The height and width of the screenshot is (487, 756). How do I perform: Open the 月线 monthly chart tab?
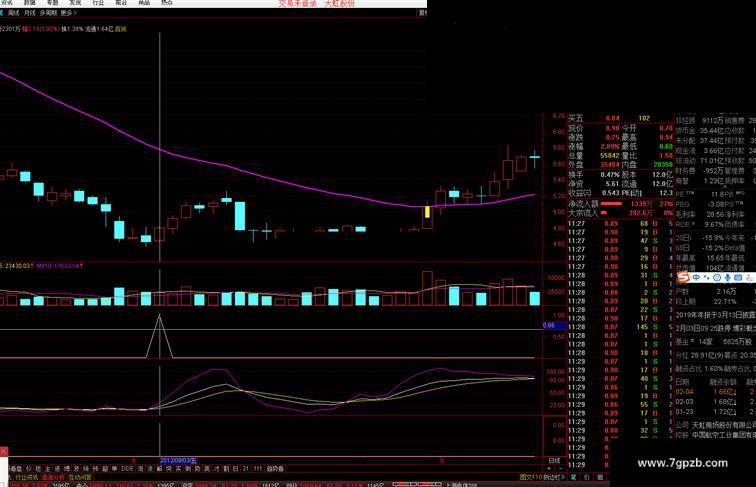(29, 13)
